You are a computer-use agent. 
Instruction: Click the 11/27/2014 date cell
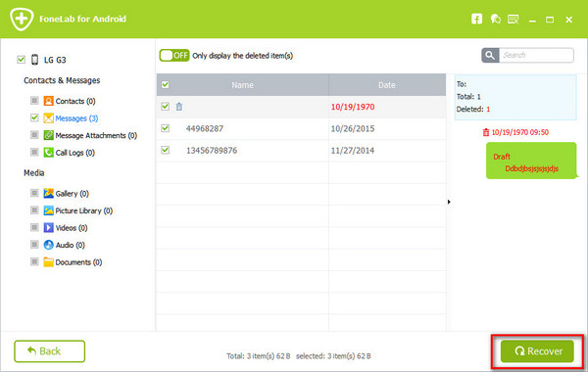(353, 151)
